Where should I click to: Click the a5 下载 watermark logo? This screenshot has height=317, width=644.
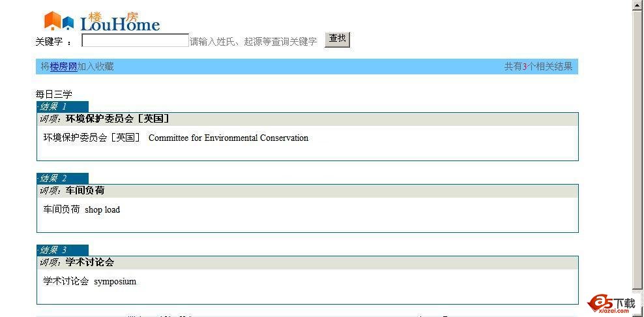[x=611, y=303]
